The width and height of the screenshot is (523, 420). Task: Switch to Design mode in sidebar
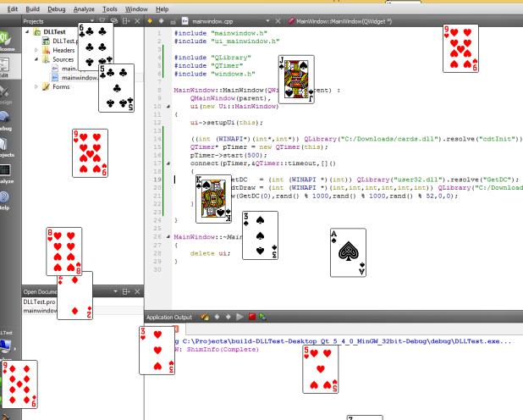[5, 94]
